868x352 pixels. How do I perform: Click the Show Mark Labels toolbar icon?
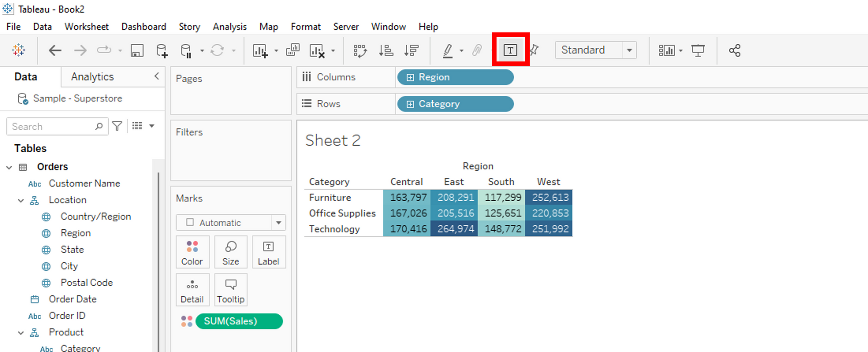[x=510, y=50]
